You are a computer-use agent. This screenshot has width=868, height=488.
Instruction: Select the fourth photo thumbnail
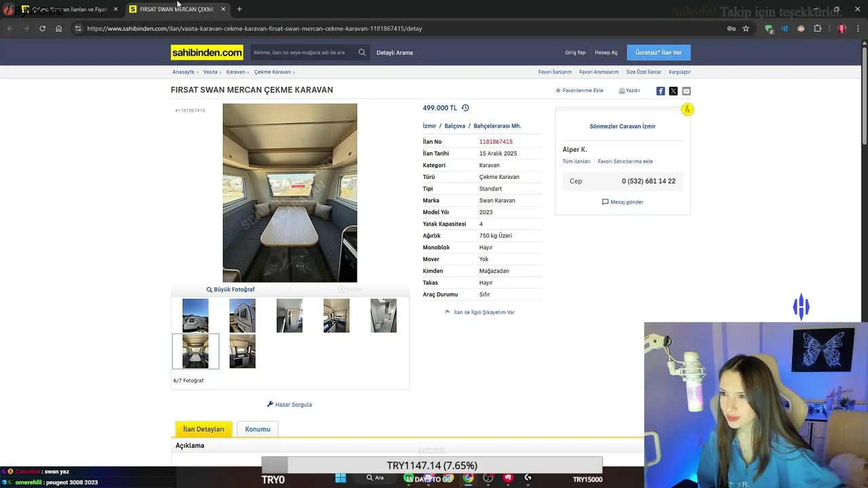pyautogui.click(x=336, y=316)
